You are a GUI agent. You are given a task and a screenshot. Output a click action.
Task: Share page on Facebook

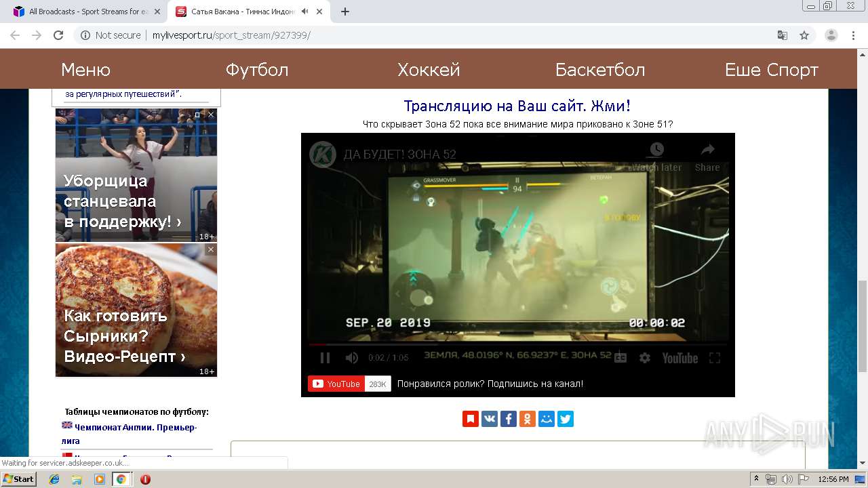tap(509, 419)
